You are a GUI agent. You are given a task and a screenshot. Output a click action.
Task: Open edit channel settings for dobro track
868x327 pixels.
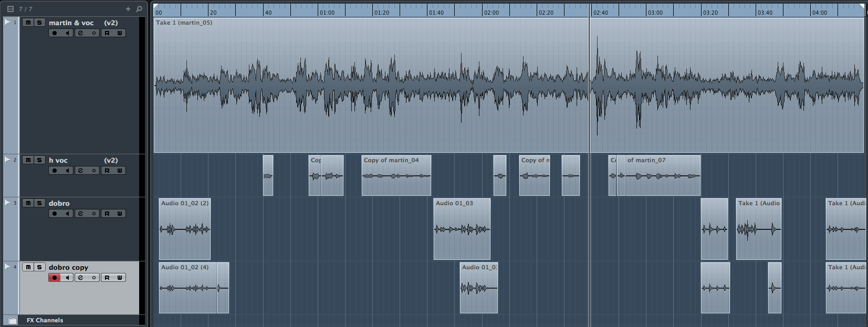tap(80, 214)
